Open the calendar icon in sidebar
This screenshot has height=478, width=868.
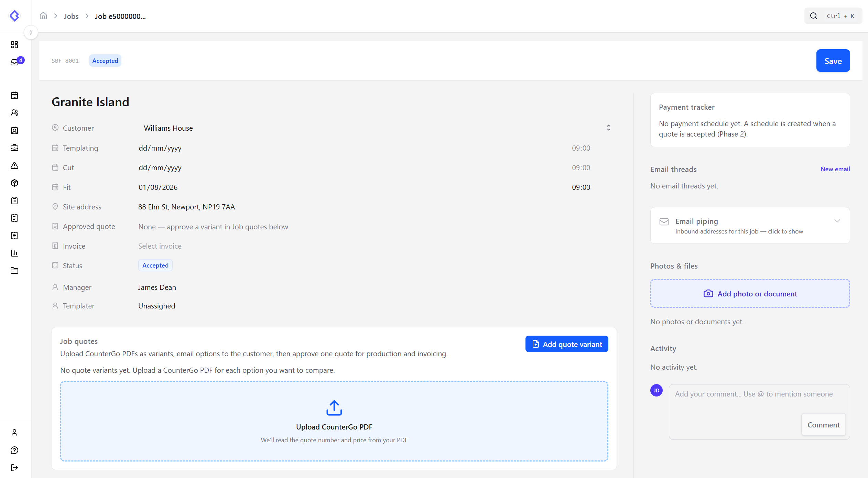pyautogui.click(x=14, y=95)
